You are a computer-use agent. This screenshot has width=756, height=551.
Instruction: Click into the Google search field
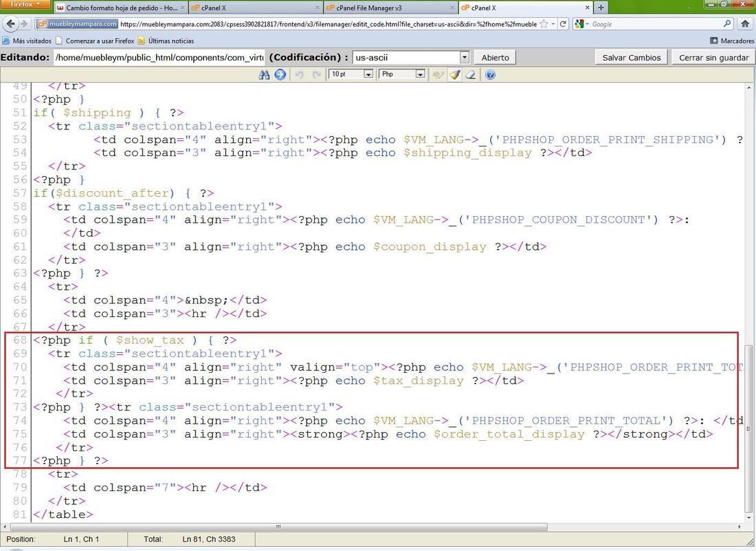coord(656,23)
